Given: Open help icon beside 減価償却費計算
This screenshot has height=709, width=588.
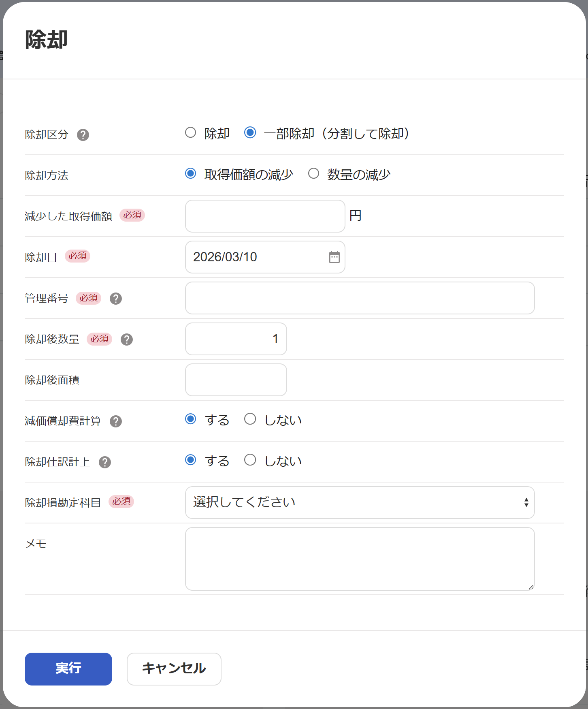Looking at the screenshot, I should pos(116,421).
